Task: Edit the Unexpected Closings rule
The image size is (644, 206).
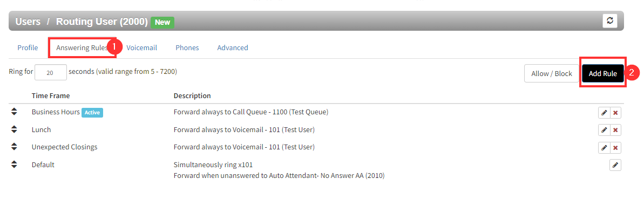Action: [x=604, y=147]
